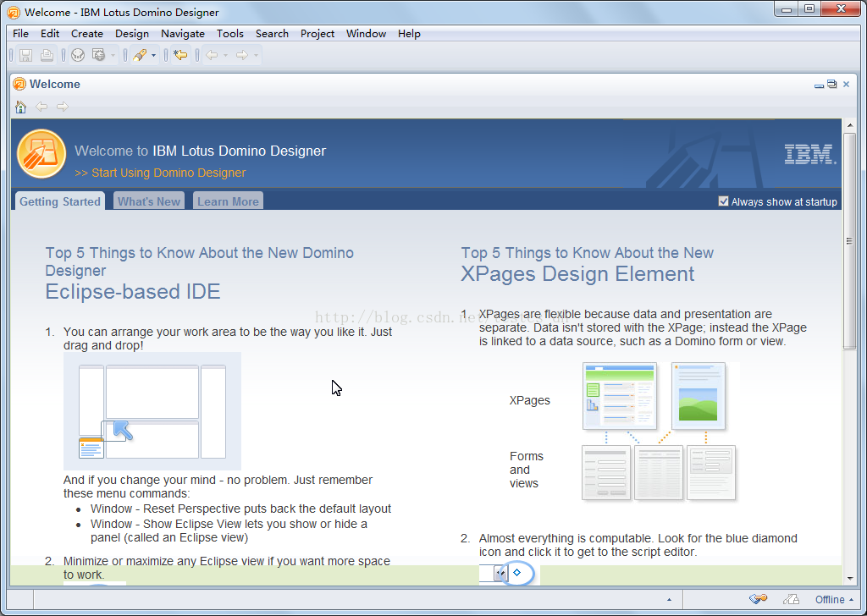Click the Welcome view back arrow
The width and height of the screenshot is (867, 616).
point(41,107)
